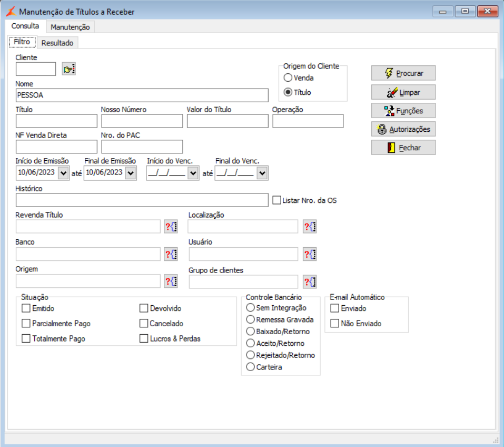Click the Final de Emissão date value
This screenshot has width=504, height=447.
[104, 172]
